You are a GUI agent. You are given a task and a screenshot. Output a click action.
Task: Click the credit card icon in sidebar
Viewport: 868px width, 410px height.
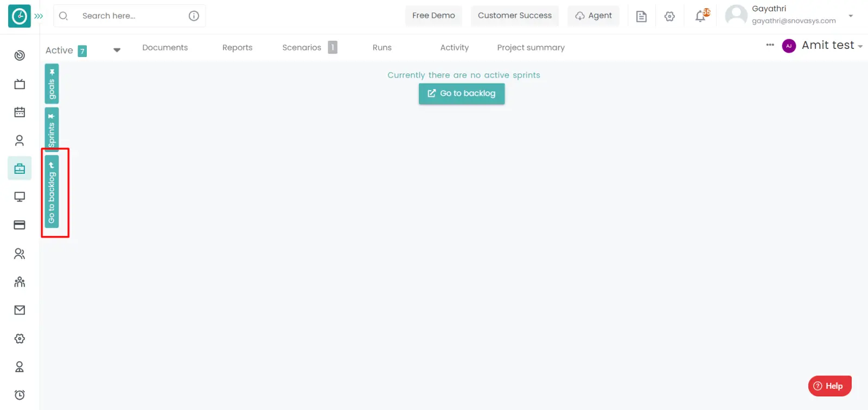coord(20,225)
